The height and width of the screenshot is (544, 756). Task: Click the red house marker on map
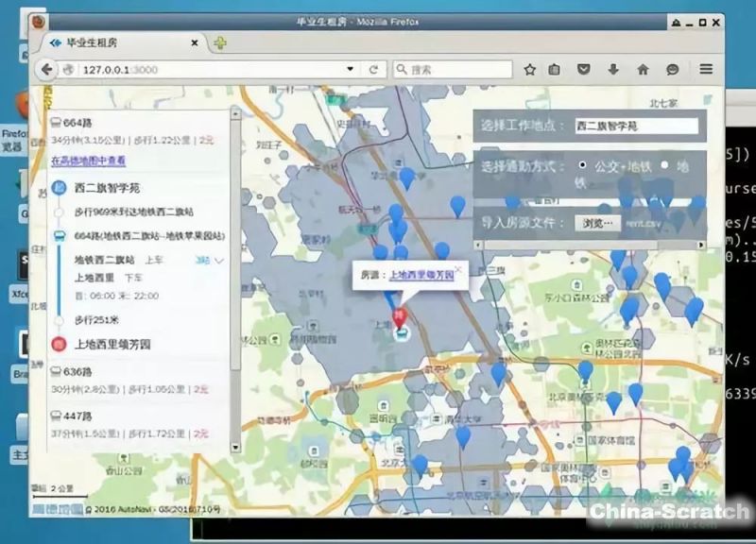400,319
